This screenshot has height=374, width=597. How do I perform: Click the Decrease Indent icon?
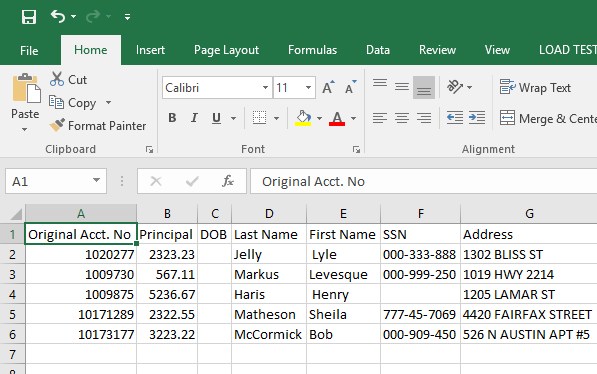(x=455, y=118)
